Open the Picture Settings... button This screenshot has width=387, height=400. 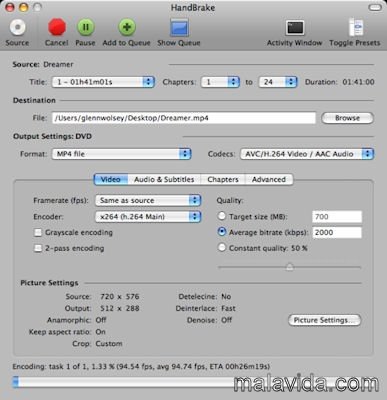(x=324, y=320)
